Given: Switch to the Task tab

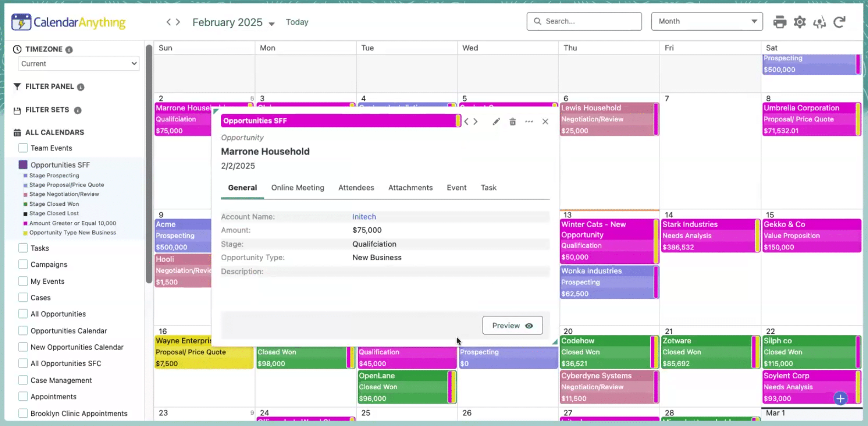Looking at the screenshot, I should [488, 188].
